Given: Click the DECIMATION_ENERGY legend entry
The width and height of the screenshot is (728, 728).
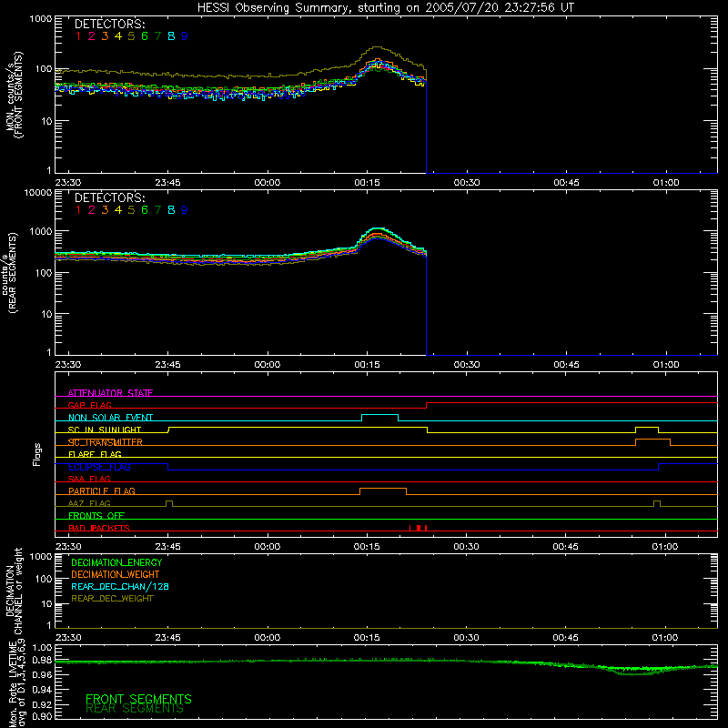Looking at the screenshot, I should click(x=116, y=562).
